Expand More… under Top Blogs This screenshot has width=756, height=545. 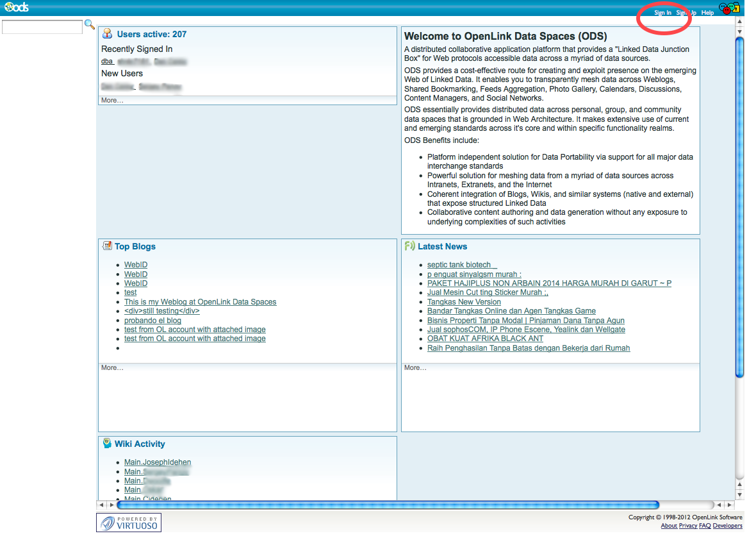(x=112, y=368)
